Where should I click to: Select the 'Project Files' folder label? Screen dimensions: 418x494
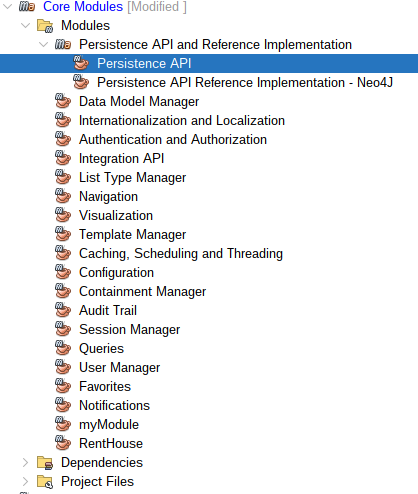[97, 482]
